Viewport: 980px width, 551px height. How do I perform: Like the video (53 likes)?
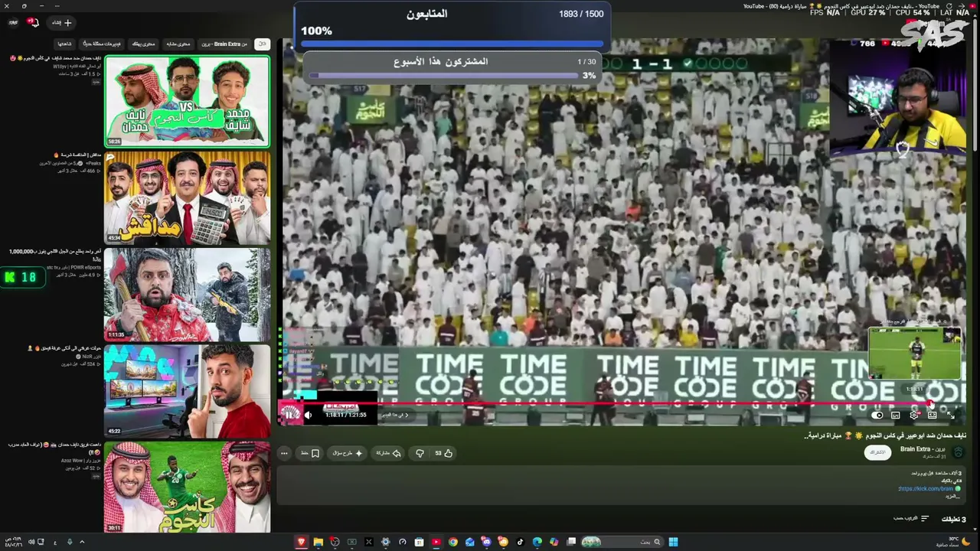pyautogui.click(x=444, y=453)
